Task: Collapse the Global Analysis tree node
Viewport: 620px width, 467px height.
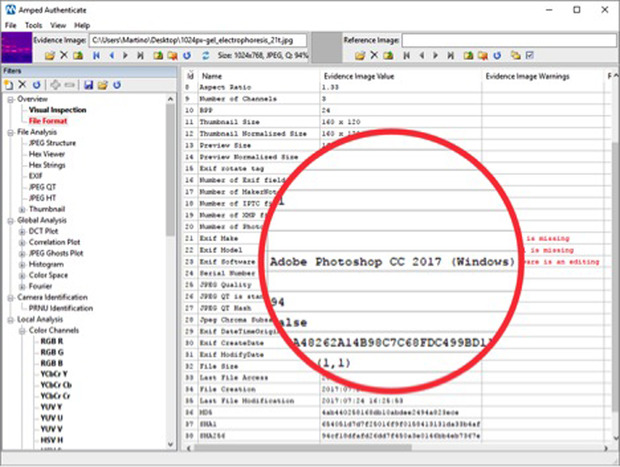Action: [x=11, y=221]
